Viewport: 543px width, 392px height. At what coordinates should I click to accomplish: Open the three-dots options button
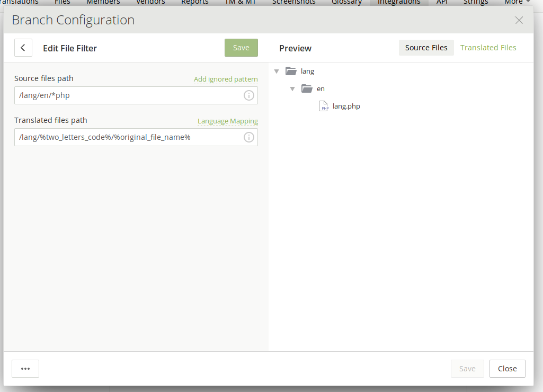[x=25, y=369]
